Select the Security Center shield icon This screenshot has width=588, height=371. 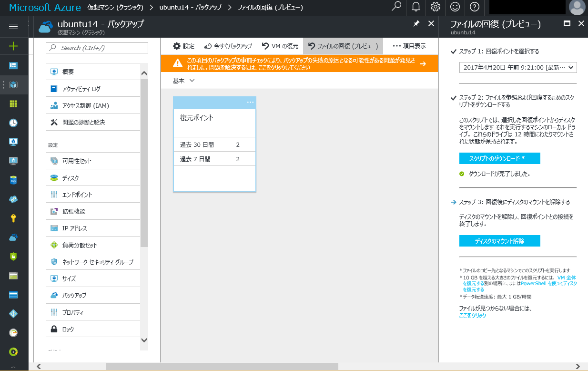click(13, 256)
